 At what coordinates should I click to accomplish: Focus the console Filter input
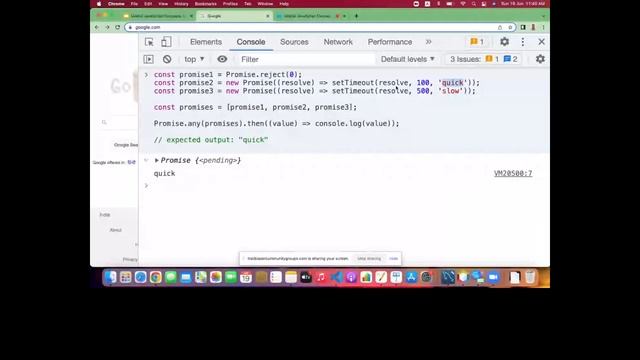306,59
